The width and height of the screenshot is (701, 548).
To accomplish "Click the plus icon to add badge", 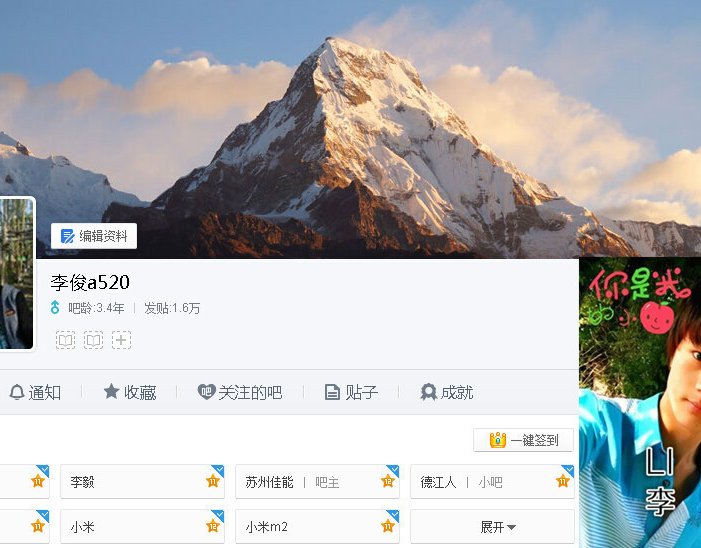I will tap(122, 340).
